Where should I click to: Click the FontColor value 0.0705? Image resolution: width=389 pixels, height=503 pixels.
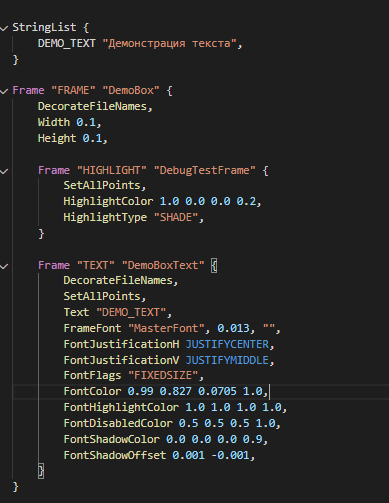coord(217,391)
